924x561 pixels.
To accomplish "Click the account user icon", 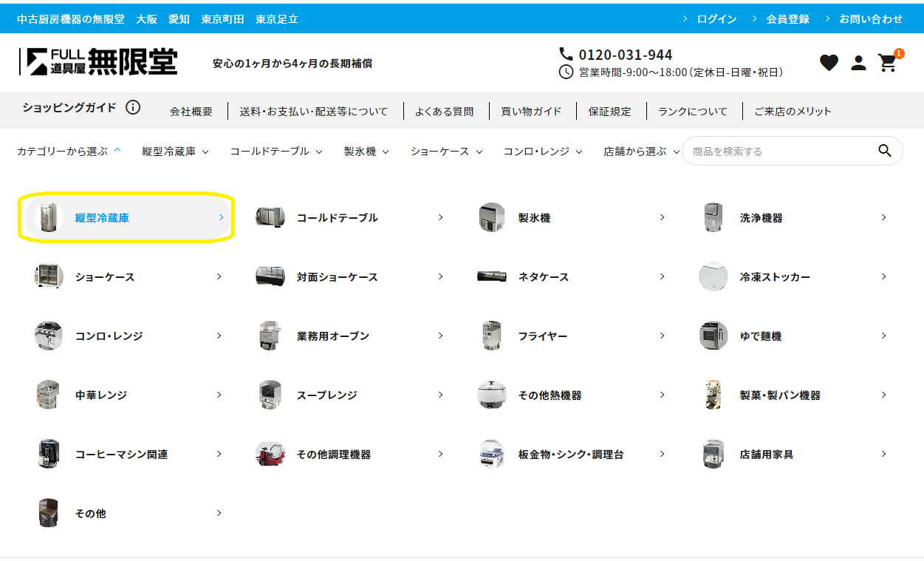I will coord(858,64).
